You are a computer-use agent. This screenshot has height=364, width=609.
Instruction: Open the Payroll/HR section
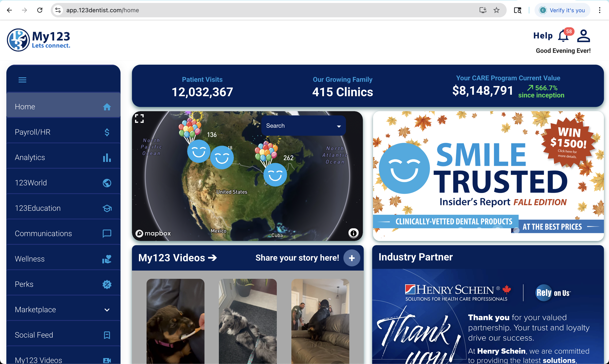pyautogui.click(x=64, y=132)
